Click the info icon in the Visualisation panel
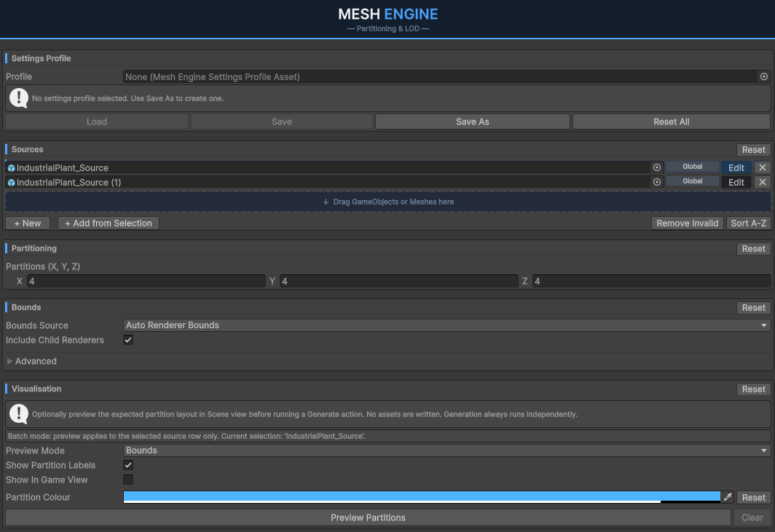775x532 pixels. [x=18, y=413]
